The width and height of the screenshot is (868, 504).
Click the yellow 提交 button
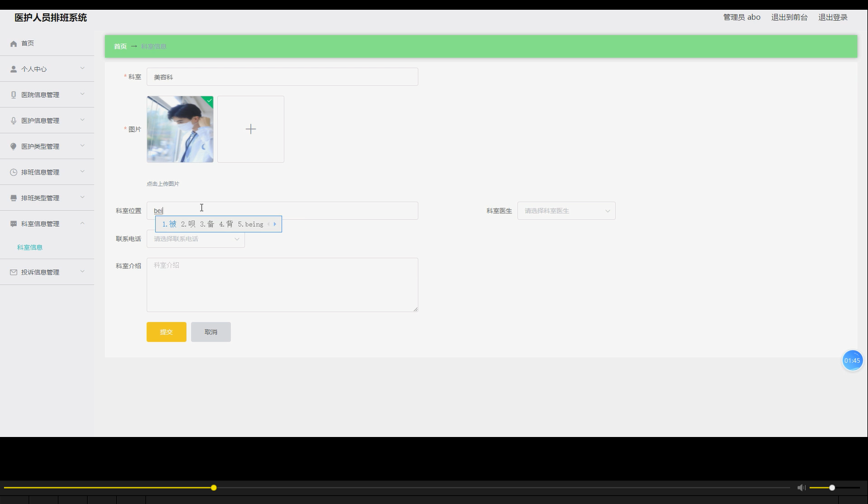pos(167,332)
